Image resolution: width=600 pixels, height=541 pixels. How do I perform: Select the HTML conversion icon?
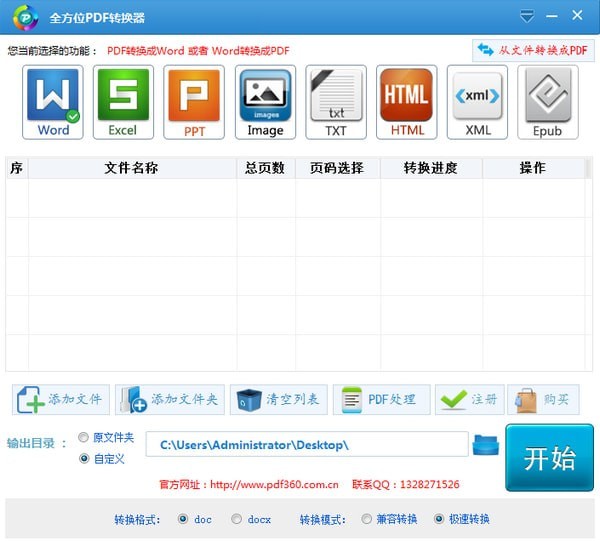(x=407, y=102)
